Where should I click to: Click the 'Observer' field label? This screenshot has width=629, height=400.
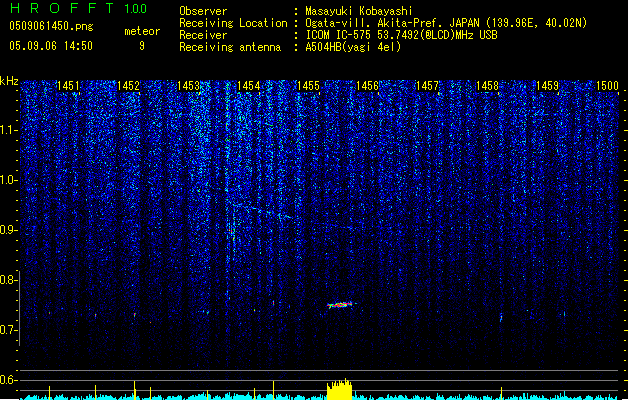click(x=203, y=11)
